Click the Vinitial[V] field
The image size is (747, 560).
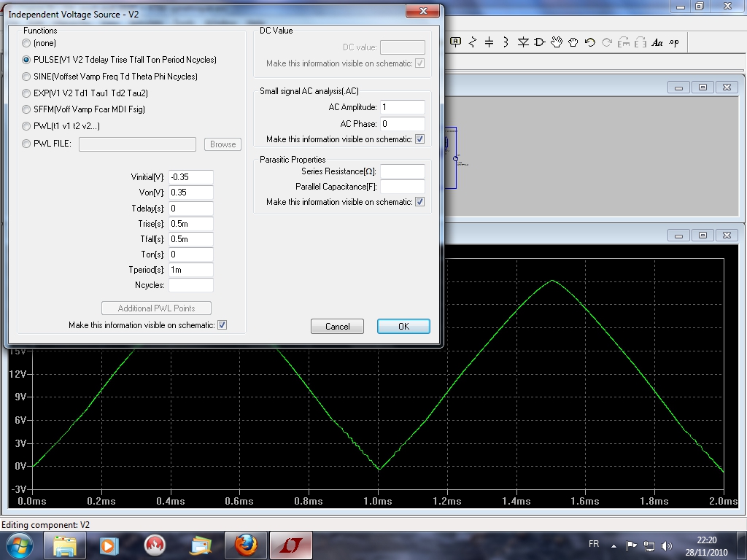(x=190, y=177)
